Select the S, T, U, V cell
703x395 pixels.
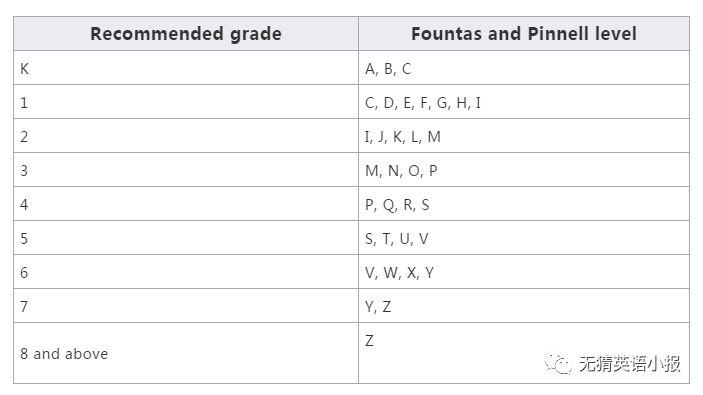(524, 238)
